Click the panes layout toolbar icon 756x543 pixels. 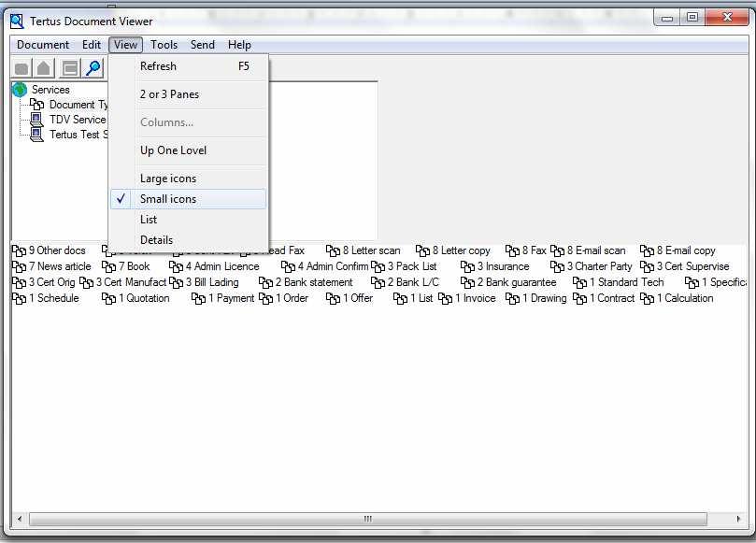(70, 68)
